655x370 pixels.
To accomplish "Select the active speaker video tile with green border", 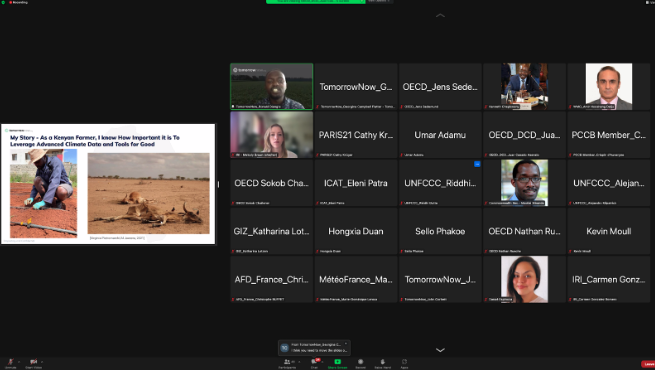I will tap(272, 86).
